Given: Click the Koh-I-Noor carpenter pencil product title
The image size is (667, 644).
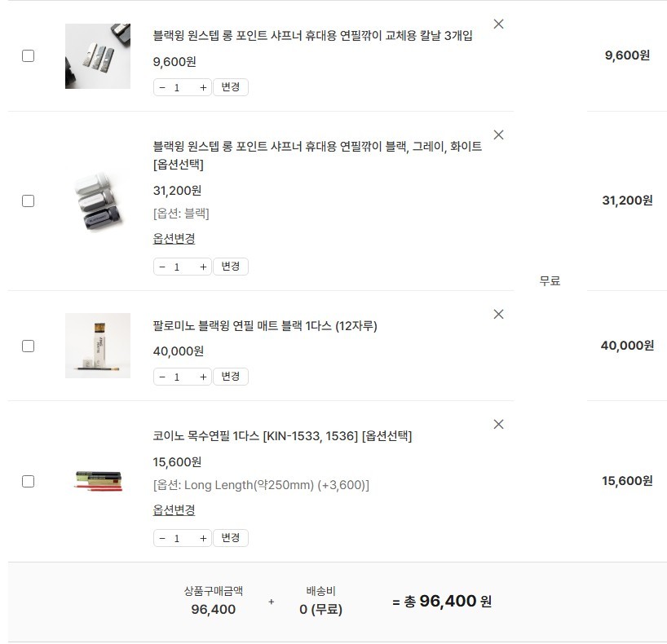Looking at the screenshot, I should click(x=282, y=436).
